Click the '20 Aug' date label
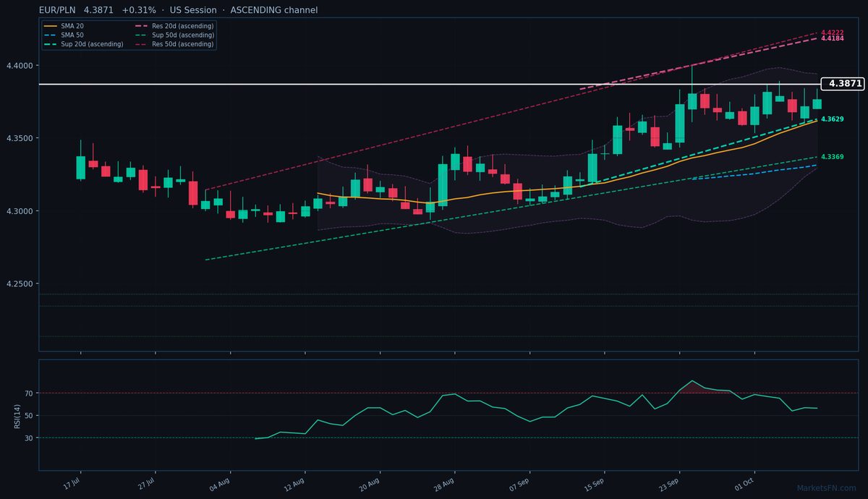The image size is (868, 499). [x=370, y=483]
